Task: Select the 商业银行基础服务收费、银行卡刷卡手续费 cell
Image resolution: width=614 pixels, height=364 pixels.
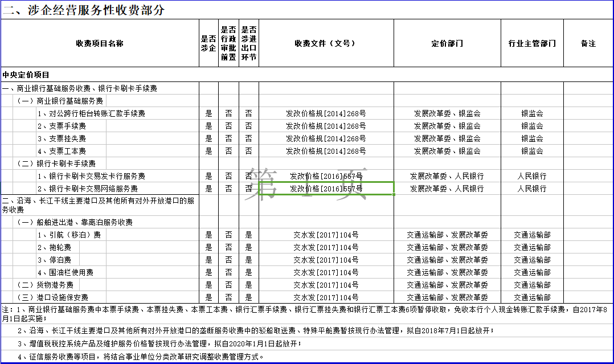Action: click(100, 88)
